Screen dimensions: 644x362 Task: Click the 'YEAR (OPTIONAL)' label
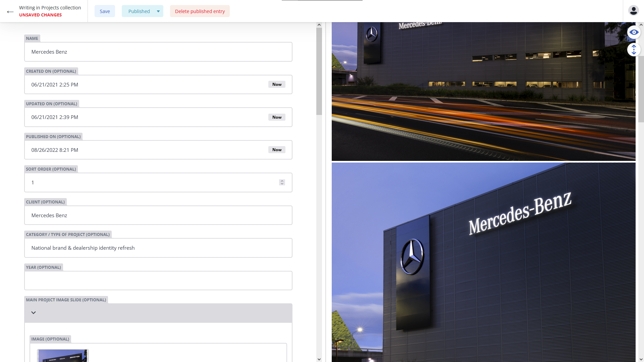coord(44,267)
